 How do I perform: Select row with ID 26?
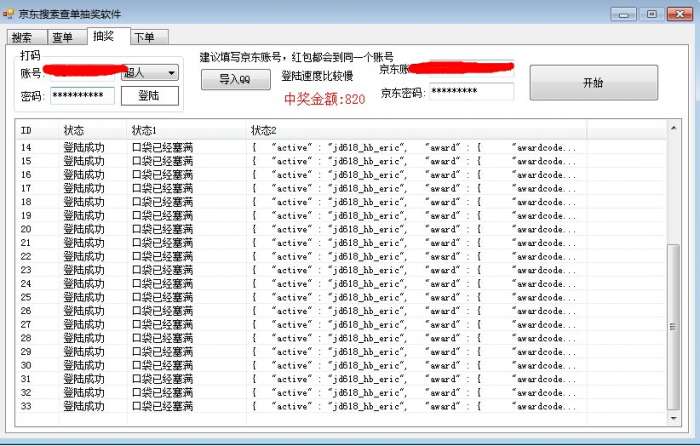pos(341,311)
